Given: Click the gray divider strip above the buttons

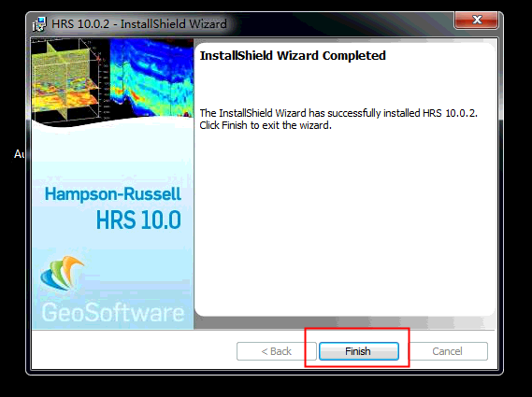Looking at the screenshot, I should coord(344,323).
